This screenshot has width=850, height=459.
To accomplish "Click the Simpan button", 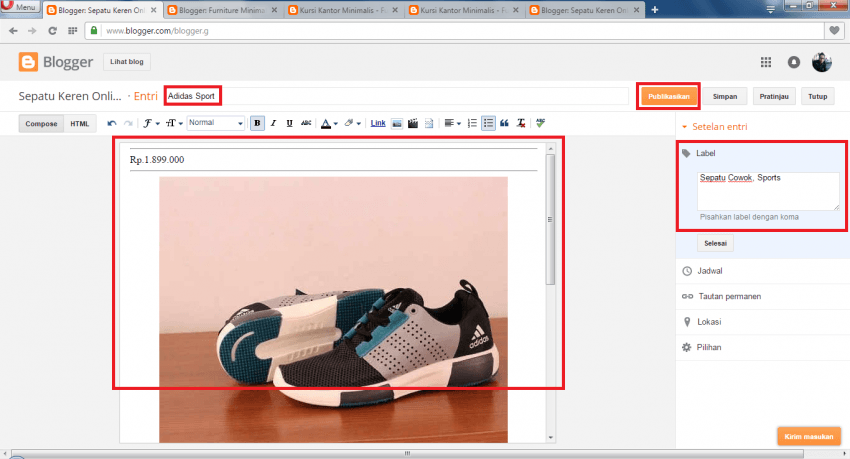I will [x=725, y=96].
